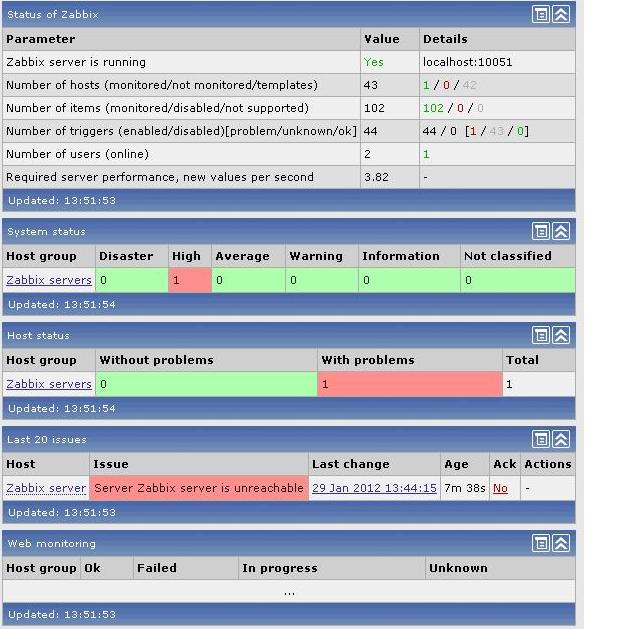640x629 pixels.
Task: Open menu icon in Host status header
Action: 540,336
